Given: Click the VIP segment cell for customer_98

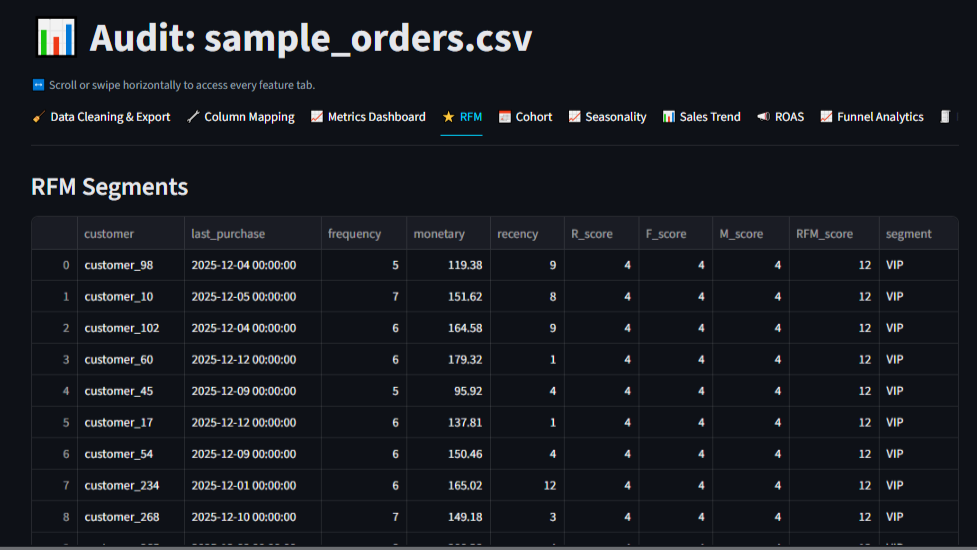Looking at the screenshot, I should pos(918,265).
